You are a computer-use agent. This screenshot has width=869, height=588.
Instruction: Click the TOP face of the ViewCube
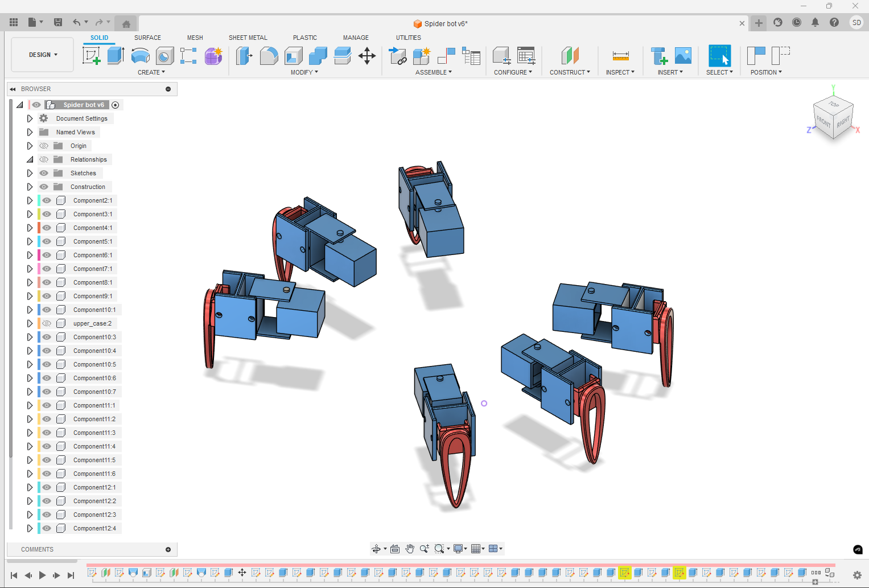click(834, 105)
